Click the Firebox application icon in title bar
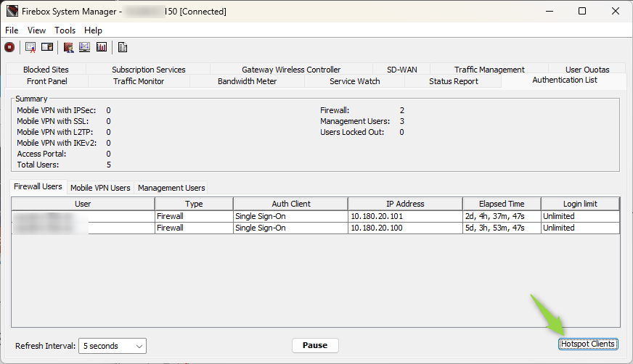The image size is (633, 364). tap(12, 12)
